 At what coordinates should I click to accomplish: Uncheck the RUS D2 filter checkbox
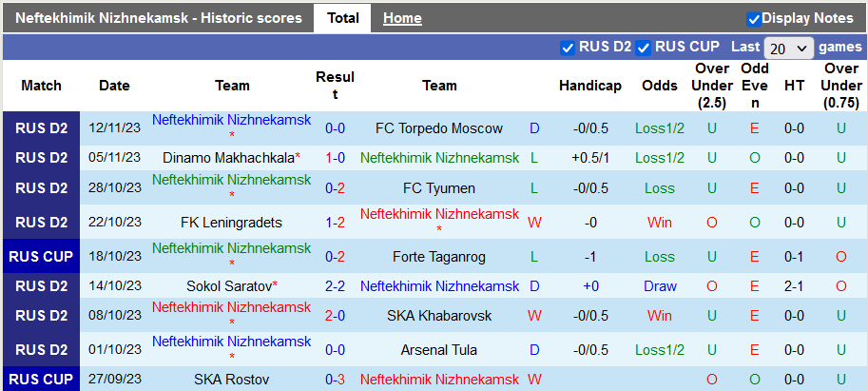(x=569, y=48)
